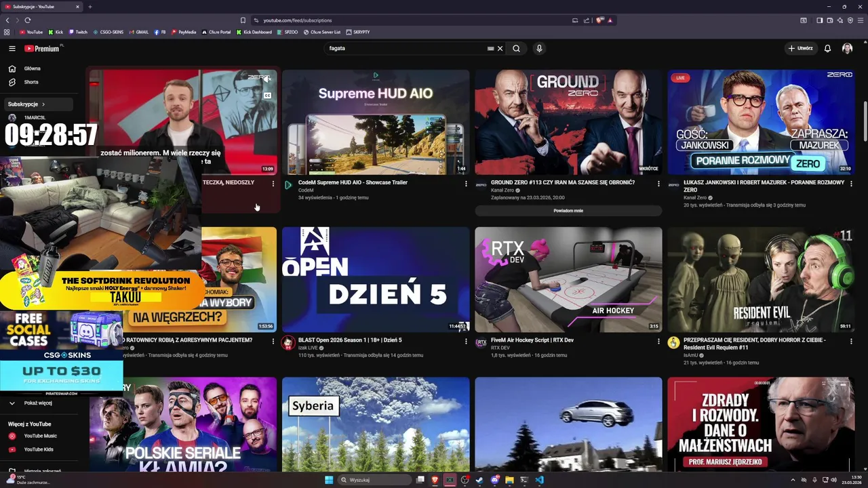
Task: Open the Kanał Zero channel avatar under GROUND ZERO
Action: coord(481,184)
